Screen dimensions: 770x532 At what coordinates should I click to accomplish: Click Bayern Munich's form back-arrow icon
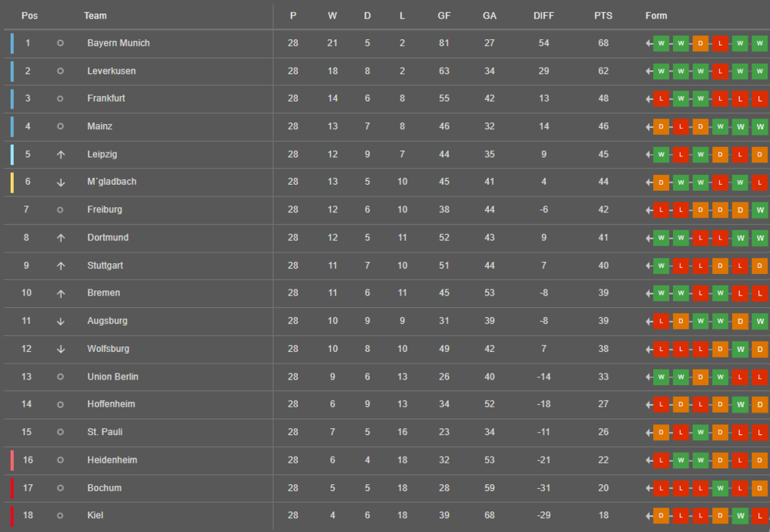[648, 43]
